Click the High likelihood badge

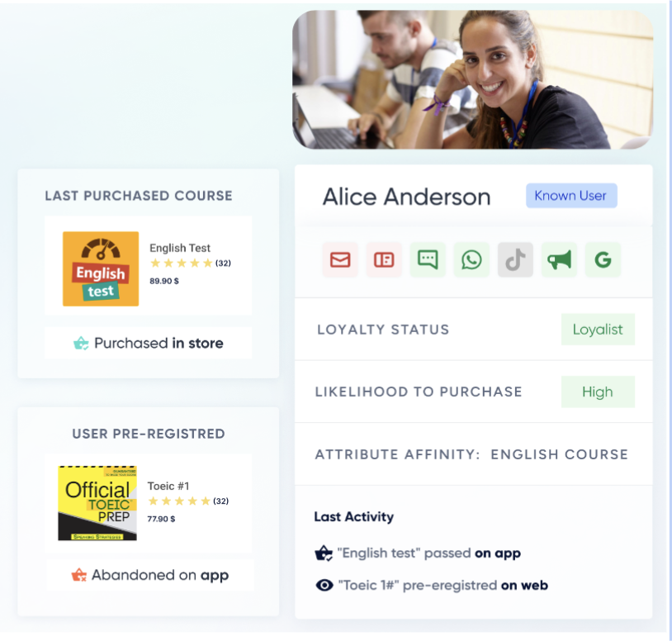point(598,392)
